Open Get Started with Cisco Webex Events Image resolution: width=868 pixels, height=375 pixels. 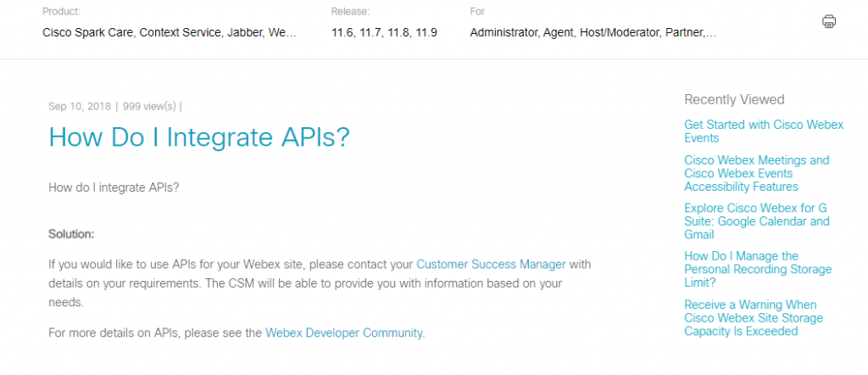tap(764, 132)
